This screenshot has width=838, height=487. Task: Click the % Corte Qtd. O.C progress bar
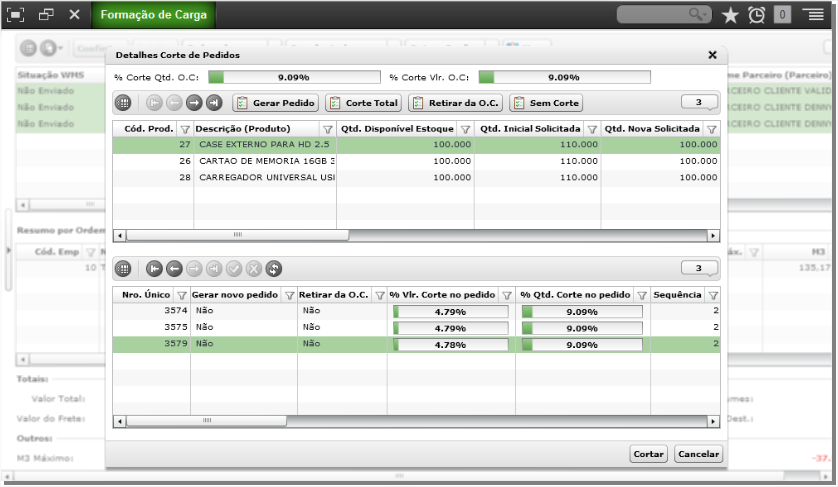(294, 78)
